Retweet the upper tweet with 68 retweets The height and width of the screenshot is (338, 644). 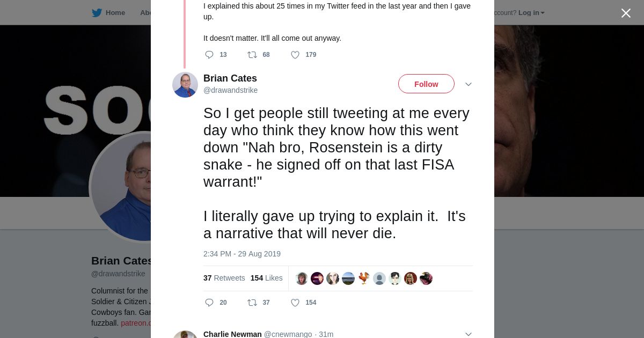click(x=252, y=55)
